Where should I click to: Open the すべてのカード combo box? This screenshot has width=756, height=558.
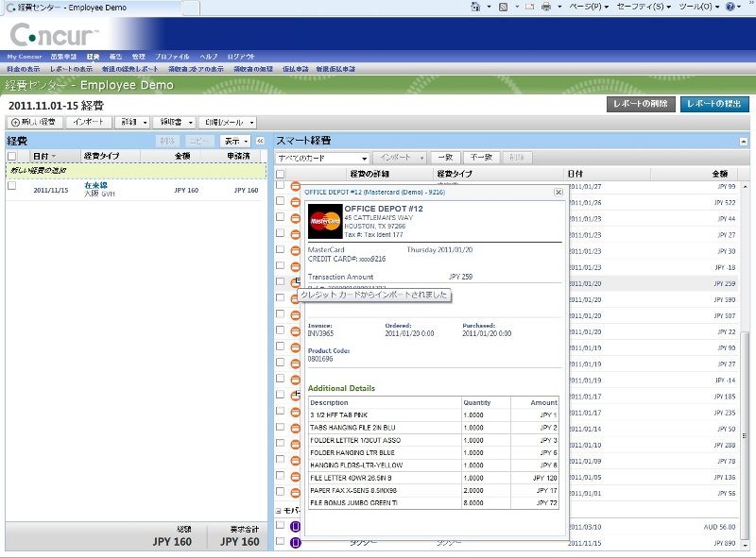click(322, 158)
